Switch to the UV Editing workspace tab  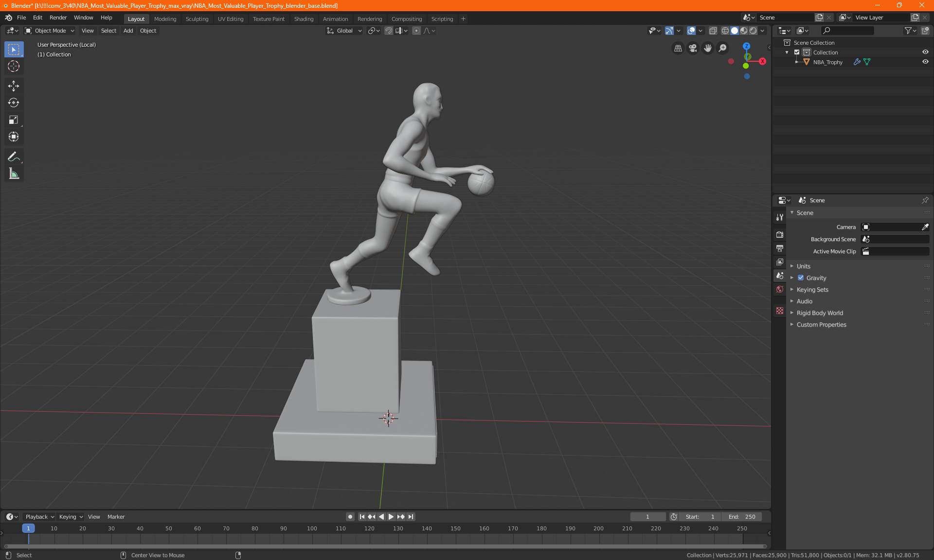coord(231,19)
